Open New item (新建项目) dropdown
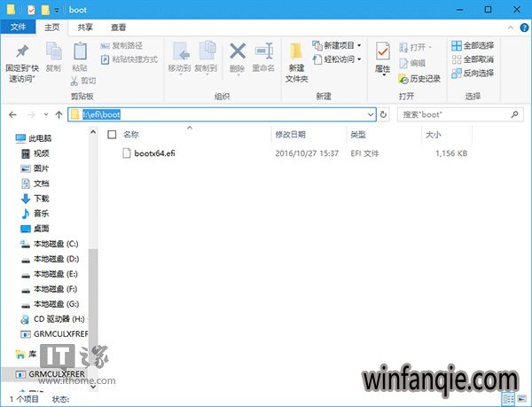Image resolution: width=532 pixels, height=407 pixels. [x=337, y=45]
